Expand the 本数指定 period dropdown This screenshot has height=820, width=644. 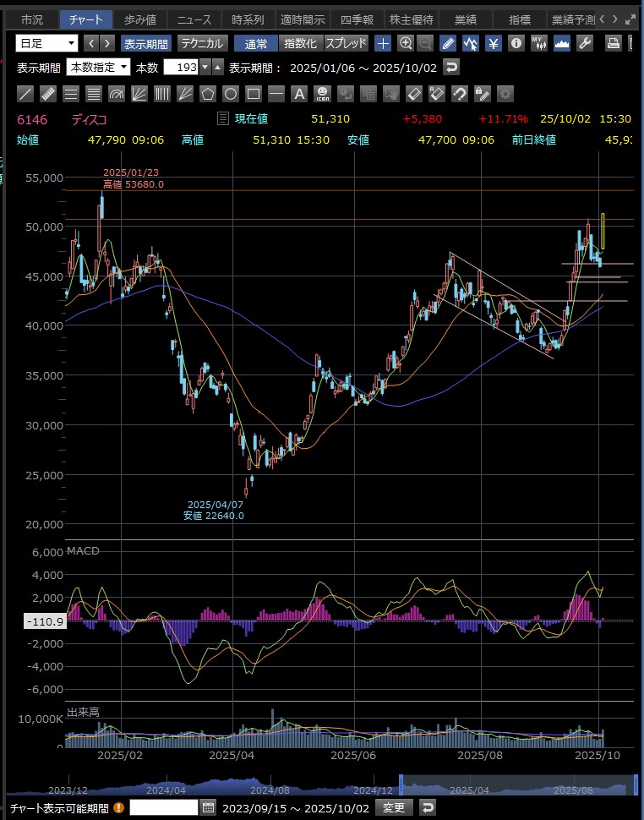click(x=99, y=68)
